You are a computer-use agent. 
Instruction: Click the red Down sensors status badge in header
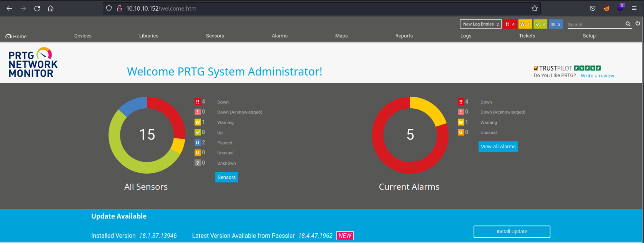[x=510, y=24]
